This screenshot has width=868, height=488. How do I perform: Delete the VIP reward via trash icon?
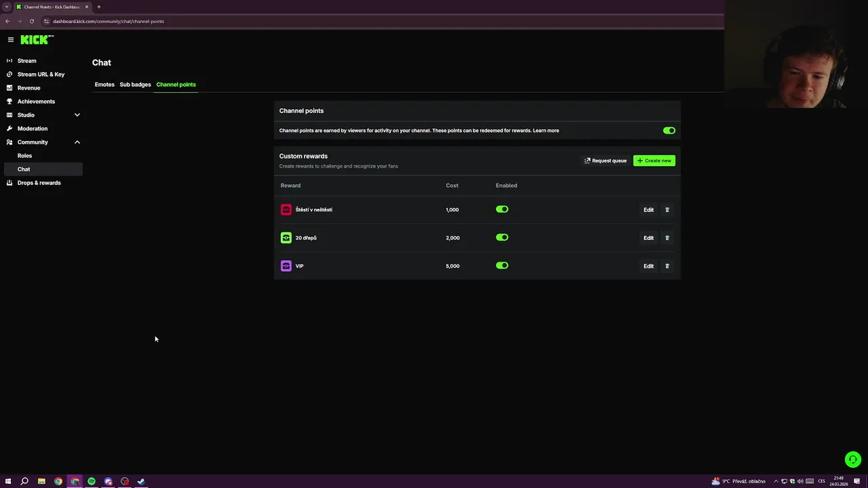[x=667, y=266]
